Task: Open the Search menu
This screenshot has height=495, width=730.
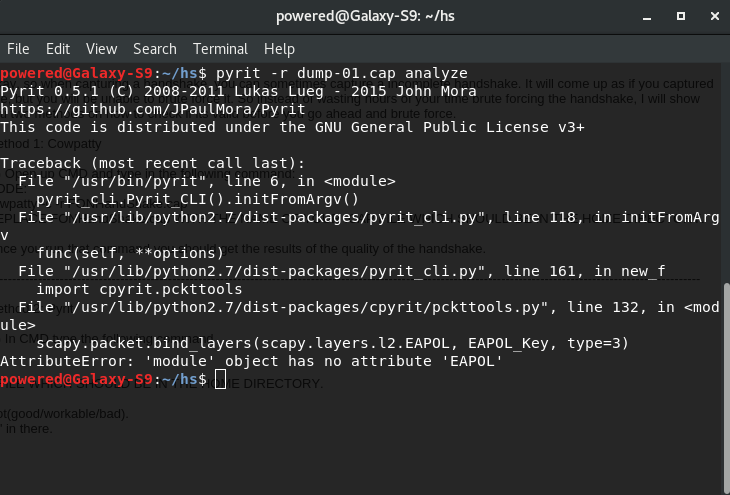Action: point(155,49)
